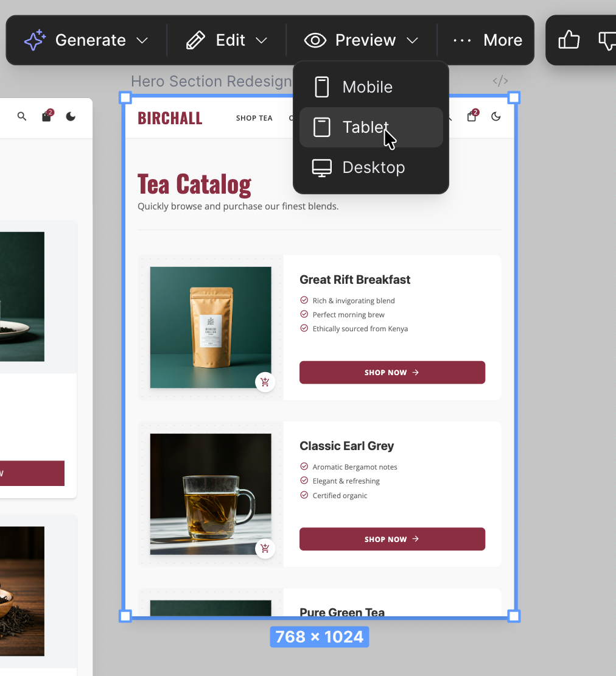This screenshot has width=616, height=676.
Task: Click the Classic Earl Grey product image
Action: point(211,494)
